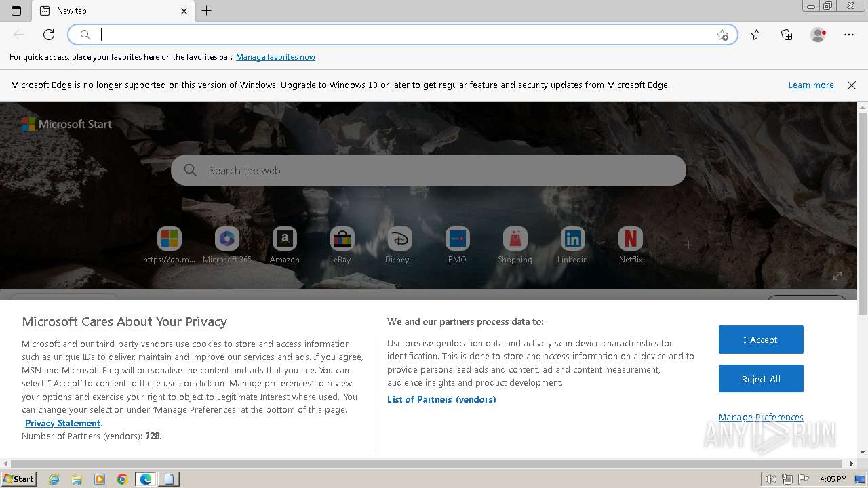Open File Explorer from taskbar
The width and height of the screenshot is (868, 488).
click(77, 479)
